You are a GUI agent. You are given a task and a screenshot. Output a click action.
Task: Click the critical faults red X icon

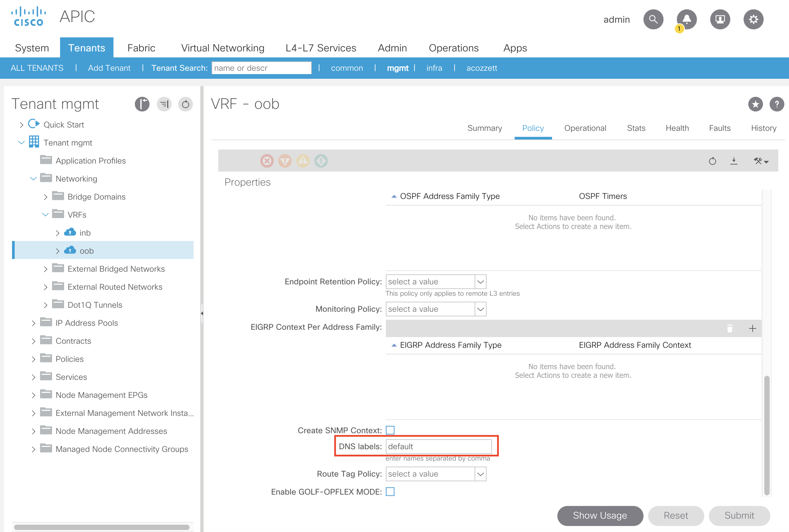267,161
